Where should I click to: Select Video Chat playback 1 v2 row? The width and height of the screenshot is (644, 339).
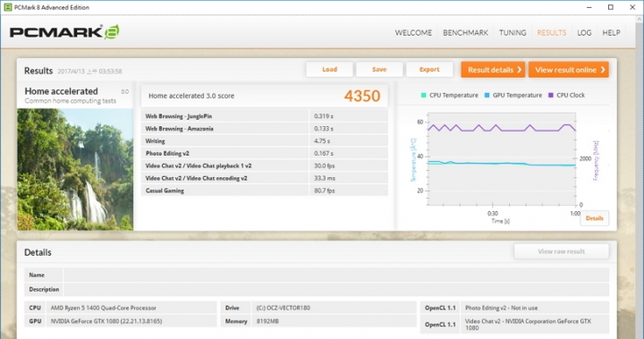tap(265, 165)
